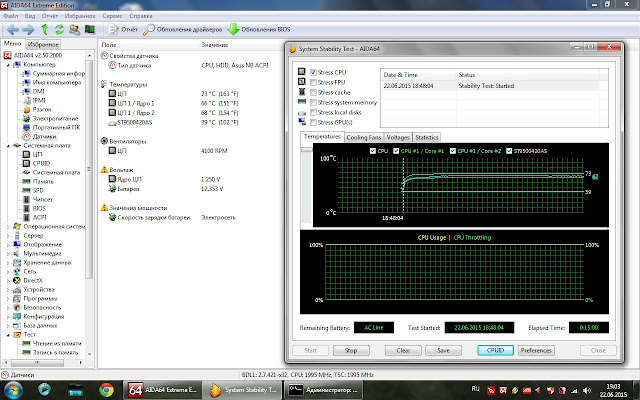The width and height of the screenshot is (640, 400).
Task: Select Чтение из памяти test item
Action: pyautogui.click(x=52, y=343)
